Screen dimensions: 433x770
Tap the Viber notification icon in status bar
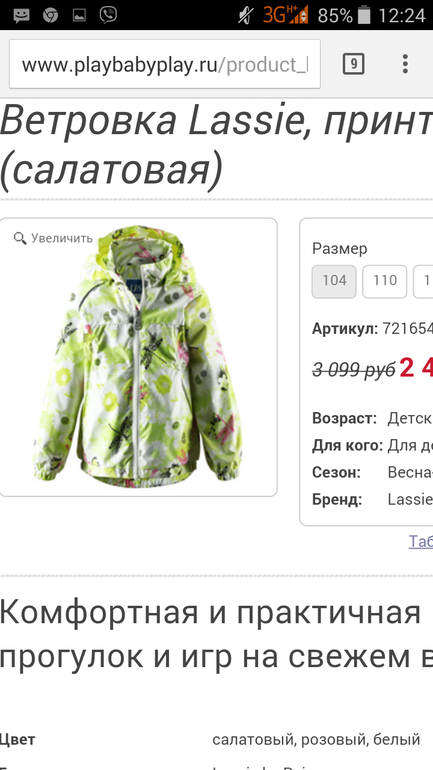pos(108,15)
